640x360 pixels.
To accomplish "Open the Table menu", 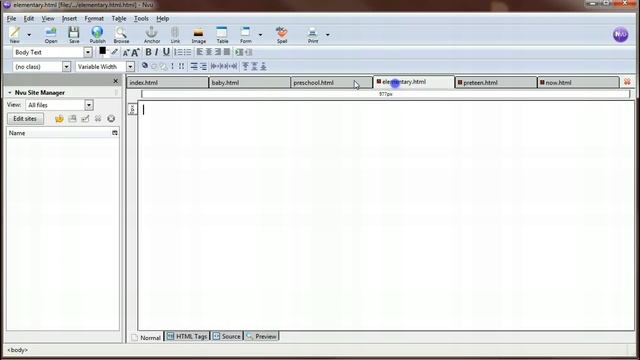I will pyautogui.click(x=119, y=18).
